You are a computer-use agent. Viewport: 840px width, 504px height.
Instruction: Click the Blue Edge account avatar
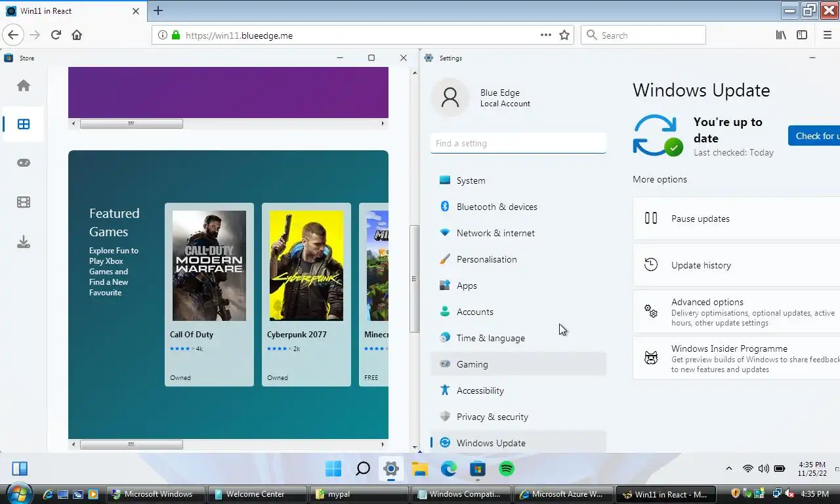(x=450, y=97)
